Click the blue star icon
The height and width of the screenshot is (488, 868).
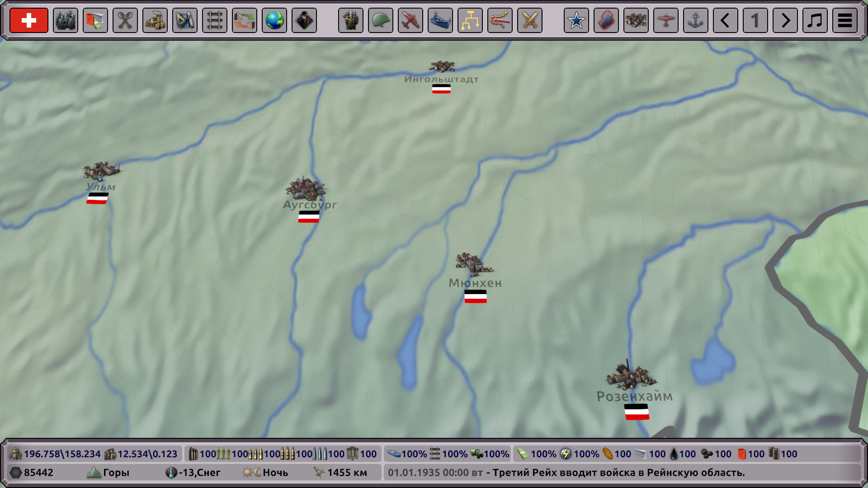[x=576, y=20]
